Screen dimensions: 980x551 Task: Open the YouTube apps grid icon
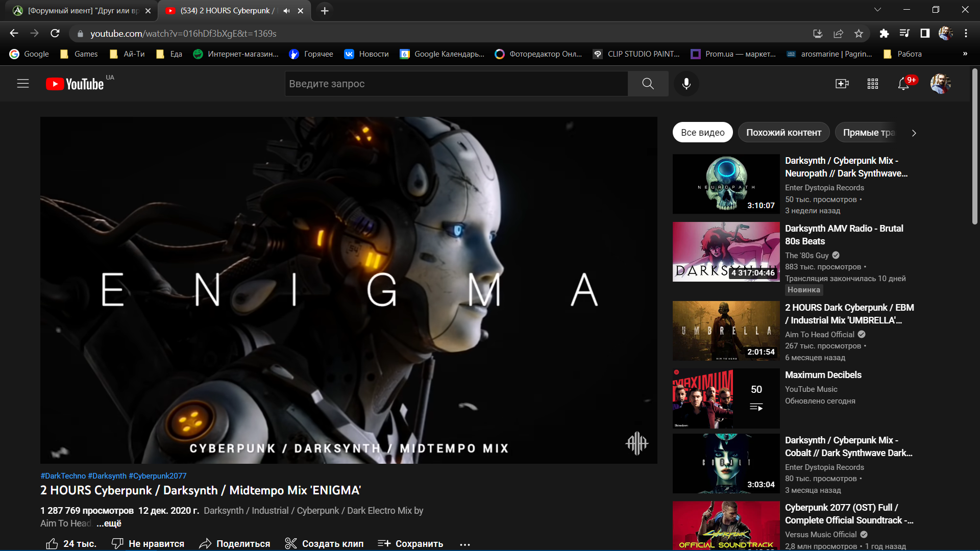[x=873, y=84]
